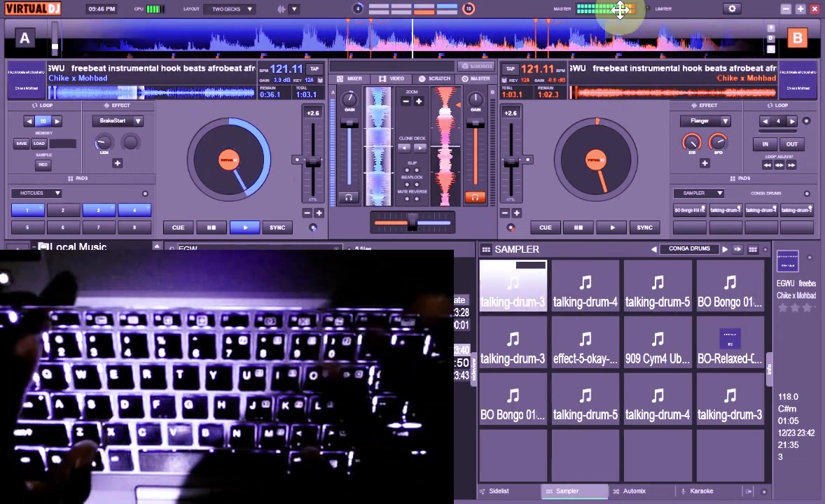Toggle MUTE in the mixer center panel
The height and width of the screenshot is (504, 825).
pos(407,198)
